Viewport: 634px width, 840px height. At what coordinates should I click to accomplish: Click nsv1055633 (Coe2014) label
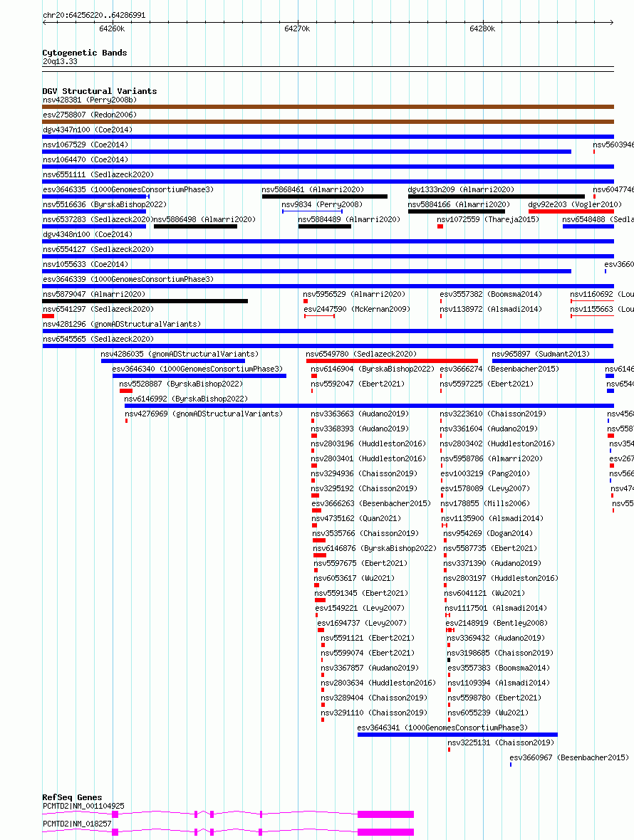85,265
